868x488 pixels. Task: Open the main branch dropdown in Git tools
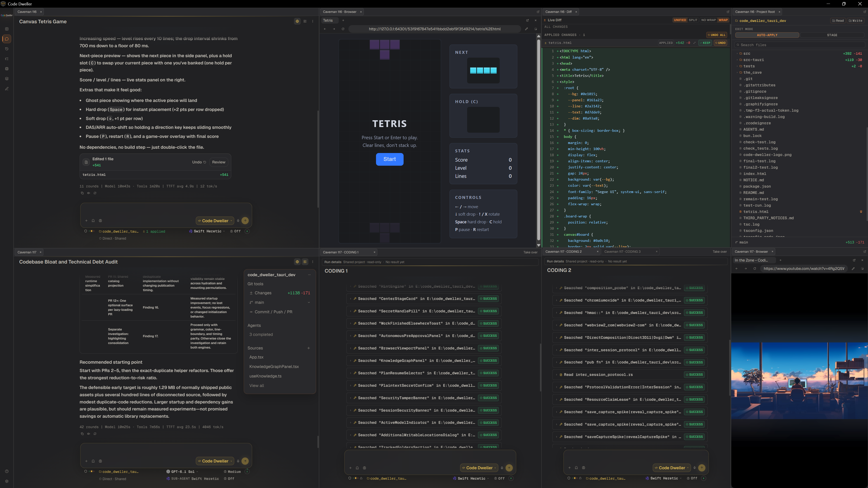point(279,302)
